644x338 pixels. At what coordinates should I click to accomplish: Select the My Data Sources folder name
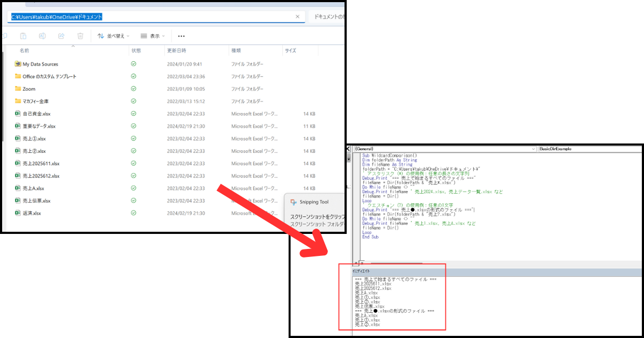pyautogui.click(x=40, y=64)
